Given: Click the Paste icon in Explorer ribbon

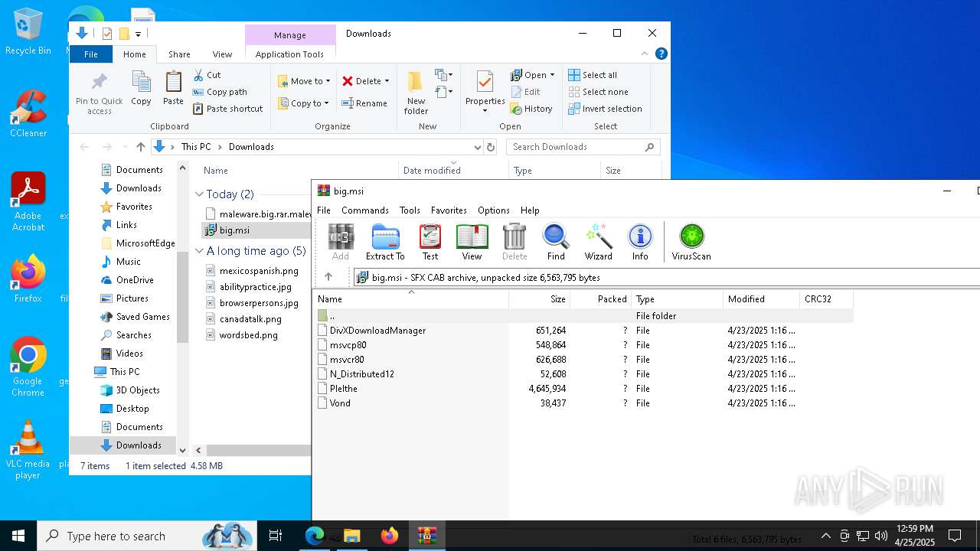Looking at the screenshot, I should [173, 89].
